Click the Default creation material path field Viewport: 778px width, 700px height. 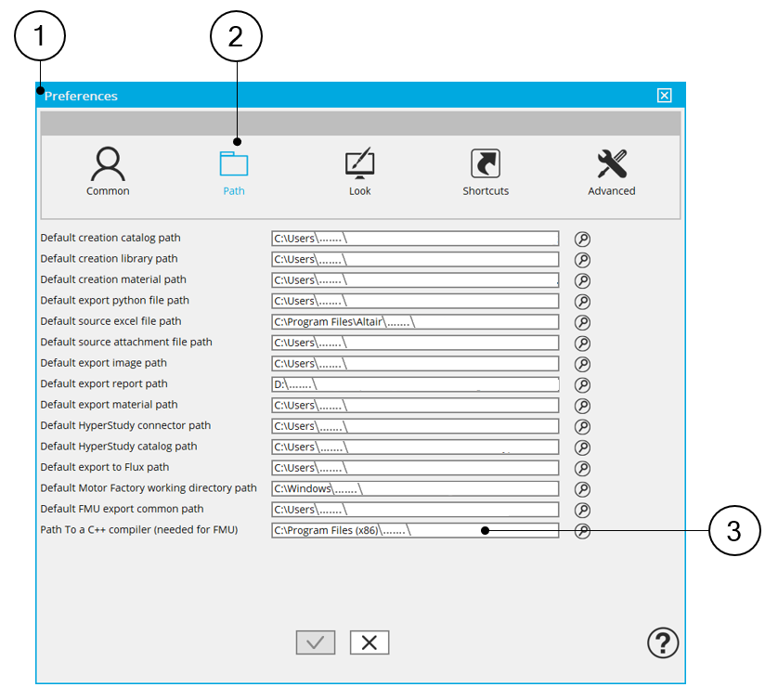click(415, 280)
